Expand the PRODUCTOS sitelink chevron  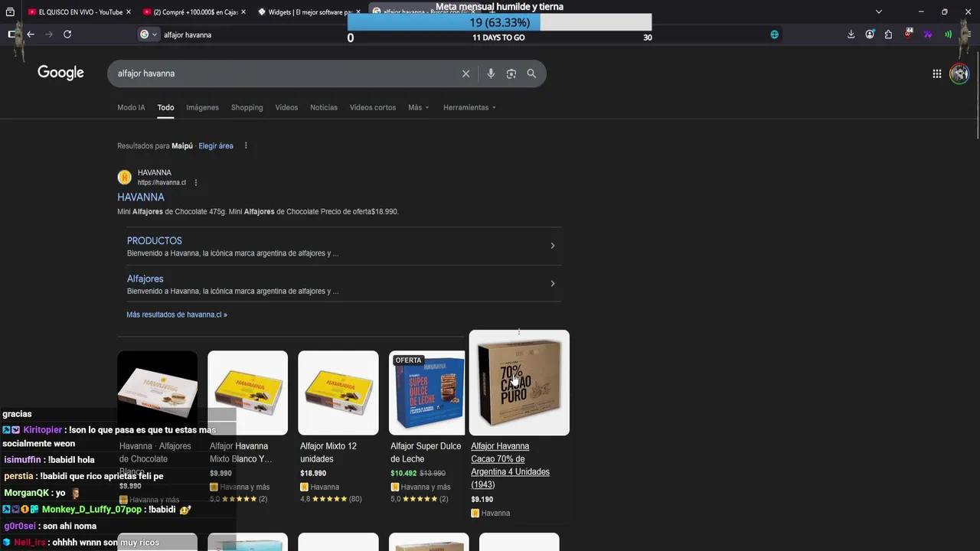click(552, 246)
